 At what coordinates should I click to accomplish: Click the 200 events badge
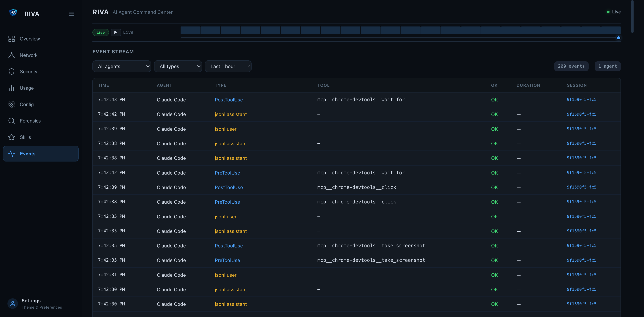(x=571, y=66)
